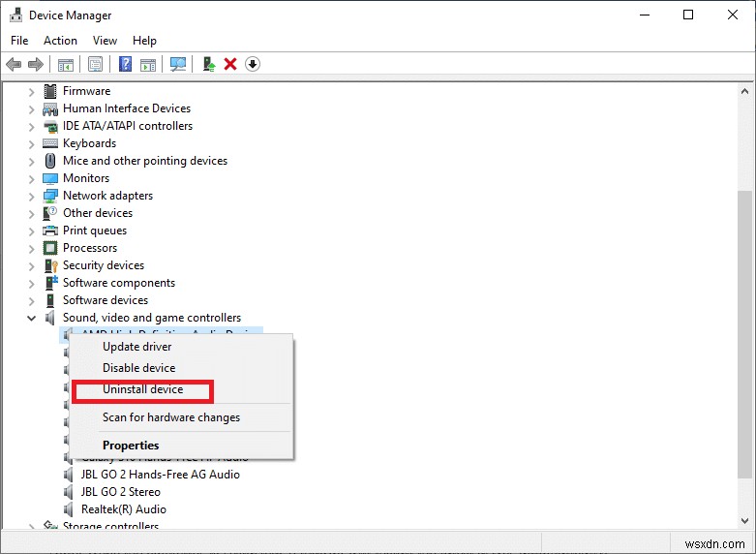756x554 pixels.
Task: Click the Update device driver toolbar icon
Action: [209, 64]
